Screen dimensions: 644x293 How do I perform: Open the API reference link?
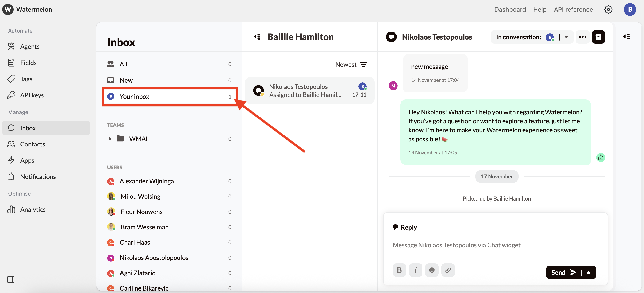(573, 9)
